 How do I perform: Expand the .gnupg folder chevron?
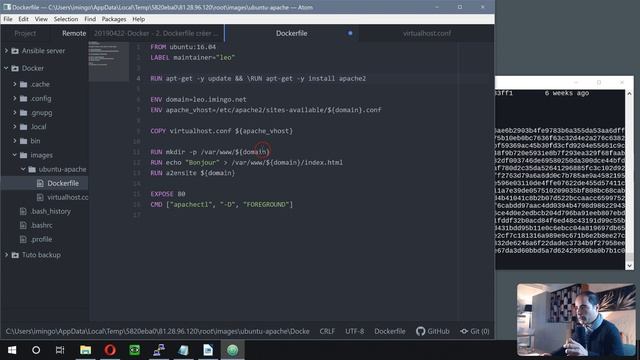pos(15,113)
